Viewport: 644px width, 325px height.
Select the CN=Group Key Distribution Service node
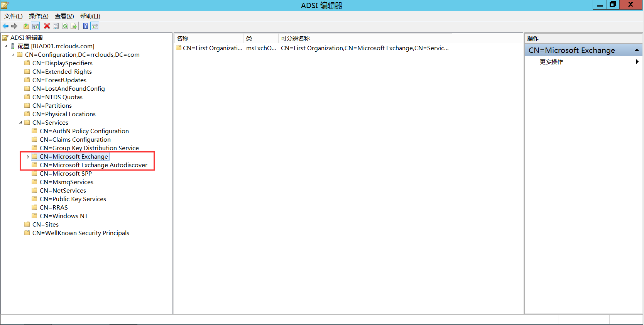pos(89,148)
